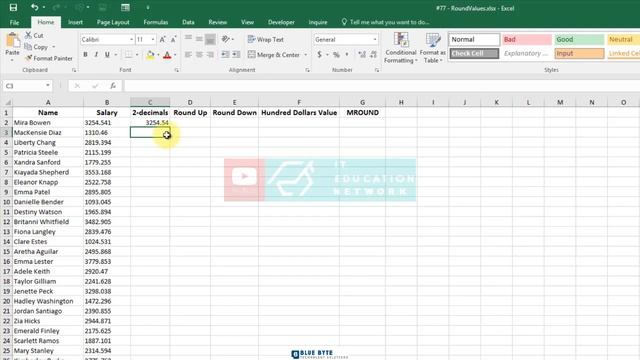Apply the Check Cell style

click(474, 53)
